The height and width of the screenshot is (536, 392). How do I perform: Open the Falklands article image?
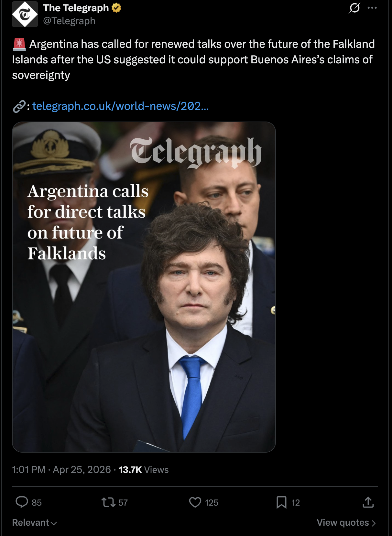[x=144, y=287]
